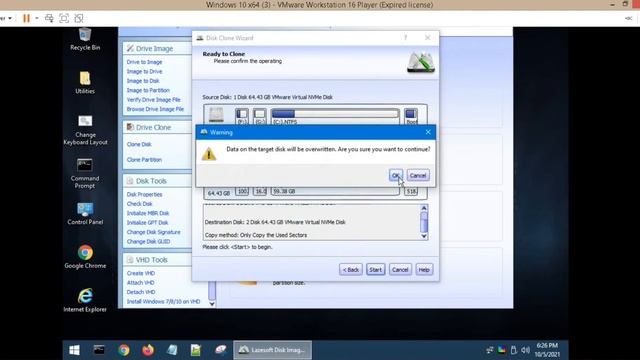Open Drive to Image link

pos(144,62)
